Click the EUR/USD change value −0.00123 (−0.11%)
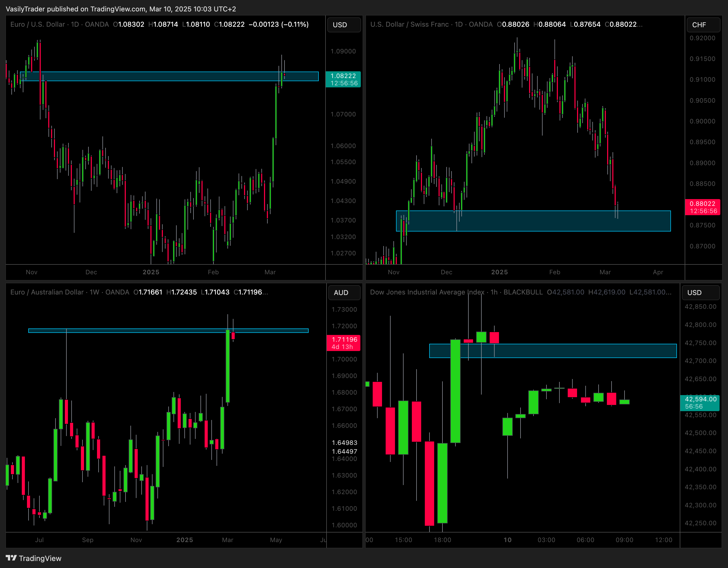Viewport: 728px width, 568px height. (279, 24)
